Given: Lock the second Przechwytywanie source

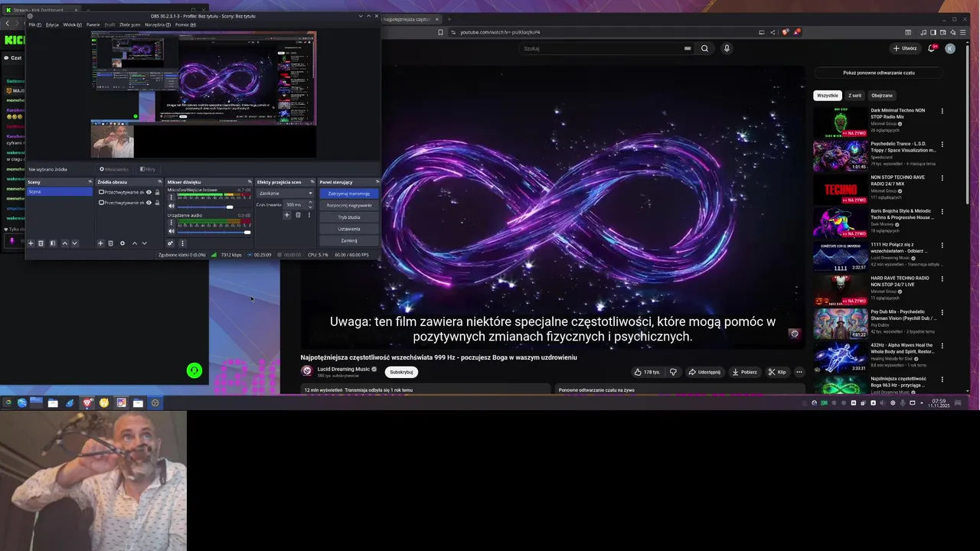Looking at the screenshot, I should 157,203.
